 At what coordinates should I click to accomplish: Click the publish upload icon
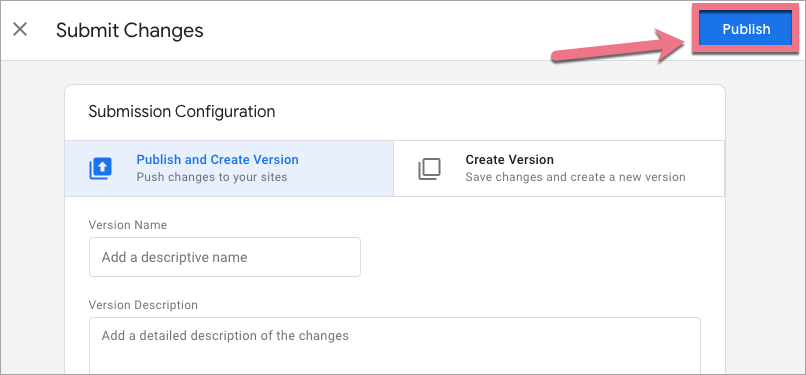pos(100,168)
